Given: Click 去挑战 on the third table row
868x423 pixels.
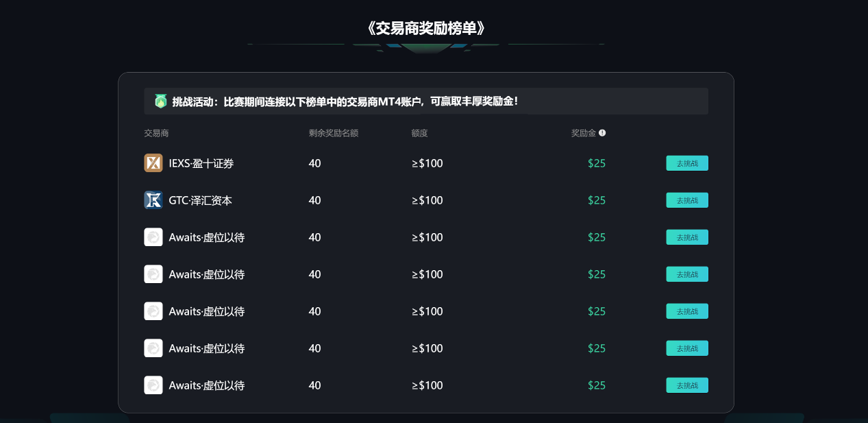Looking at the screenshot, I should coord(686,237).
